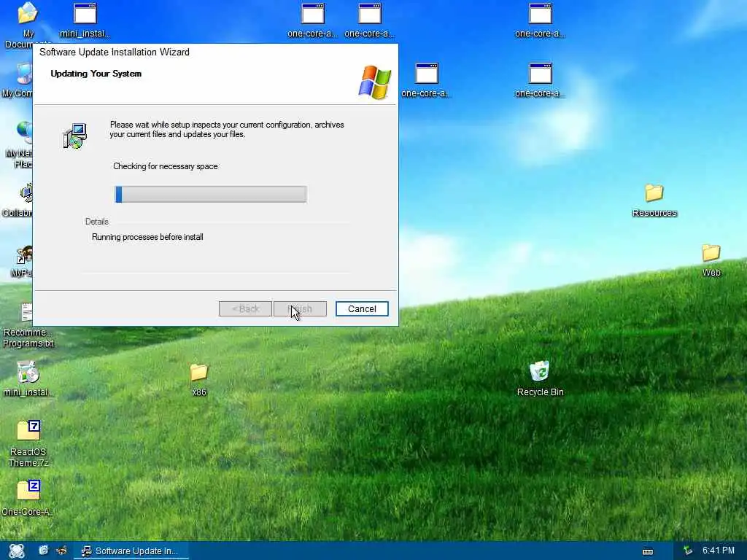Click the Software Update Installation Wizard title bar

coord(215,52)
